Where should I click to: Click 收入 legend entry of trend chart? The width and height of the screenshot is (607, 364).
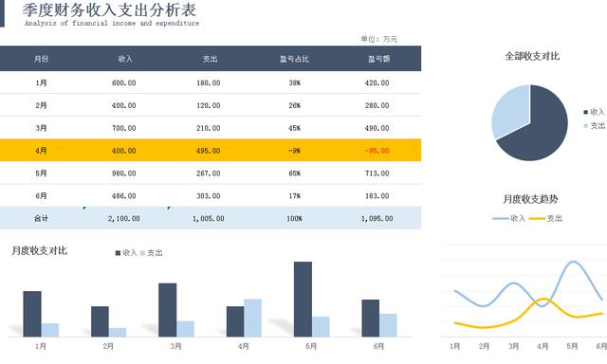coord(509,218)
